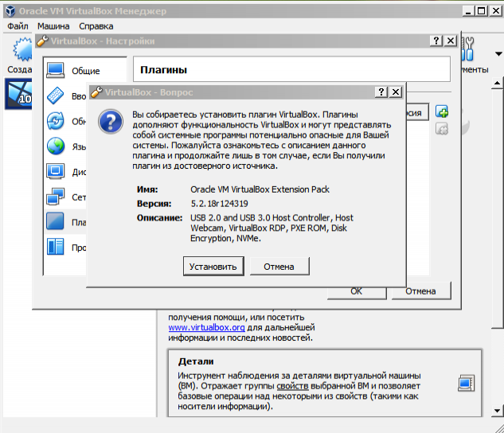The width and height of the screenshot is (504, 433).
Task: Open the Обновления refresh icon in settings
Action: pyautogui.click(x=55, y=121)
